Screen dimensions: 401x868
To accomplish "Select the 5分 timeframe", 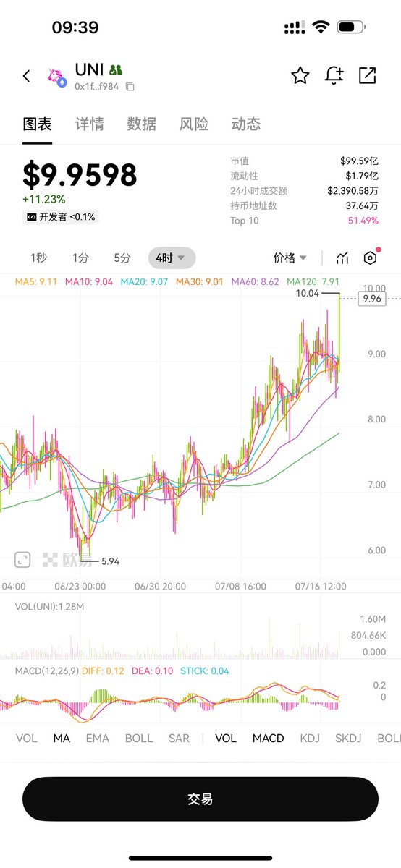I will click(122, 258).
